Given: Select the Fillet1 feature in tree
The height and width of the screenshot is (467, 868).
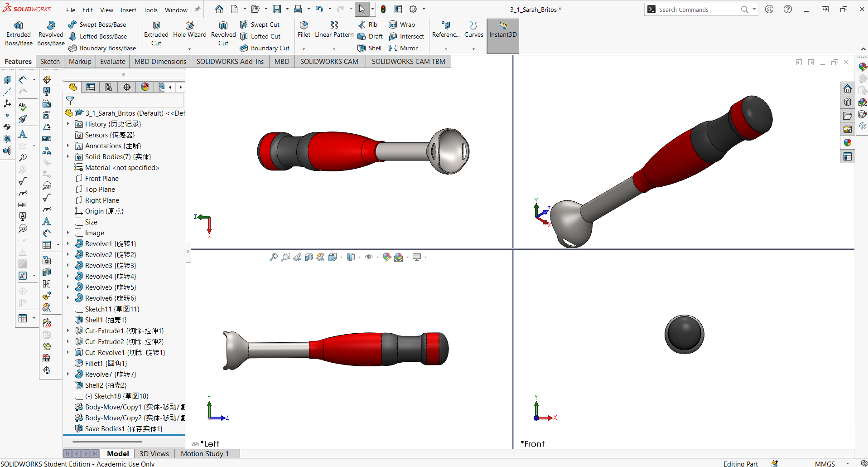Looking at the screenshot, I should tap(101, 363).
